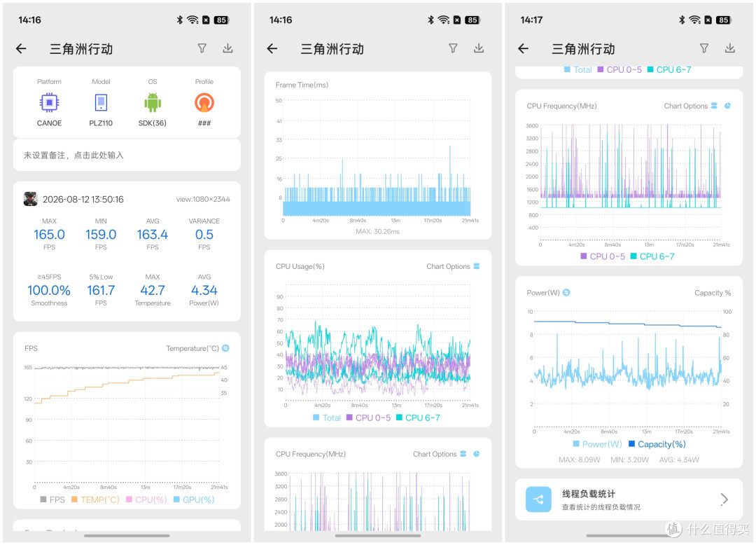This screenshot has width=756, height=545.
Task: Tap the blue thread load statistics icon
Action: coord(538,499)
